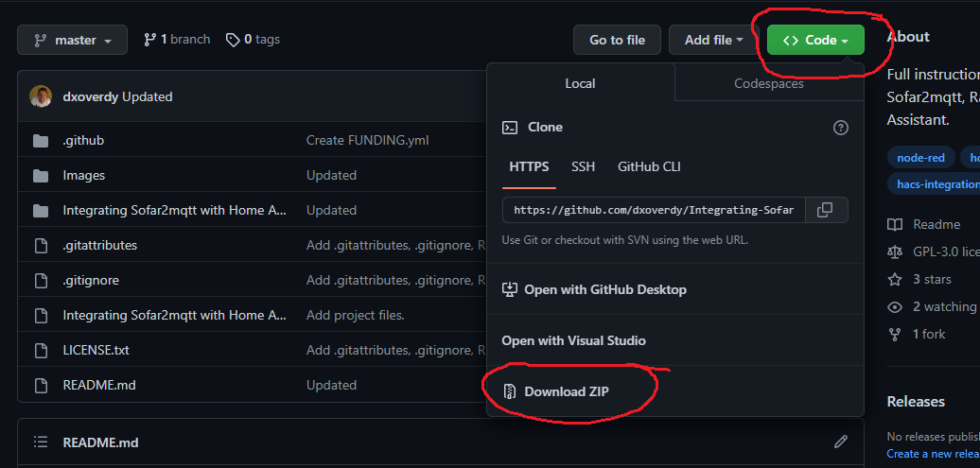
Task: Switch to the Codespaces tab
Action: pos(769,83)
